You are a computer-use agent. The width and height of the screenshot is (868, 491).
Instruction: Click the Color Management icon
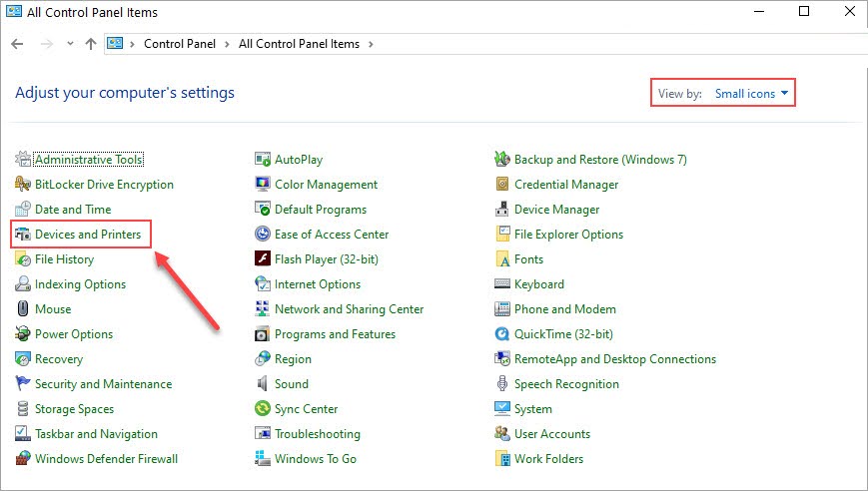tap(263, 185)
